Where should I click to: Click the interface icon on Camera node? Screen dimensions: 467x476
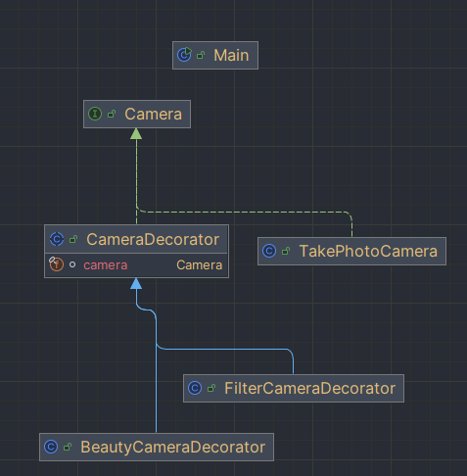point(95,114)
